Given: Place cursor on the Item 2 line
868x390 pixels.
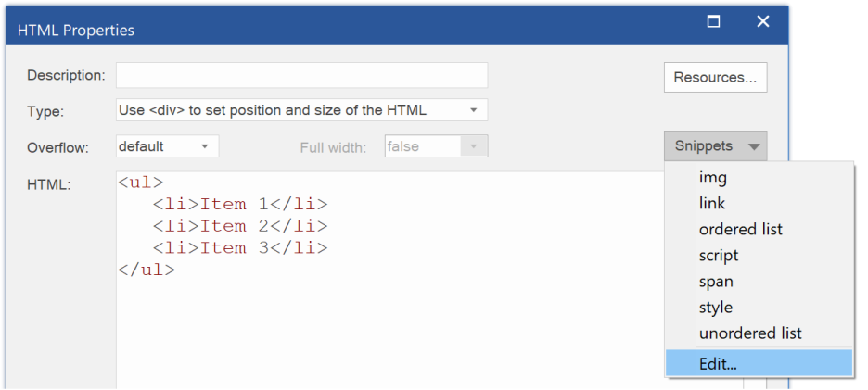Looking at the screenshot, I should [240, 226].
